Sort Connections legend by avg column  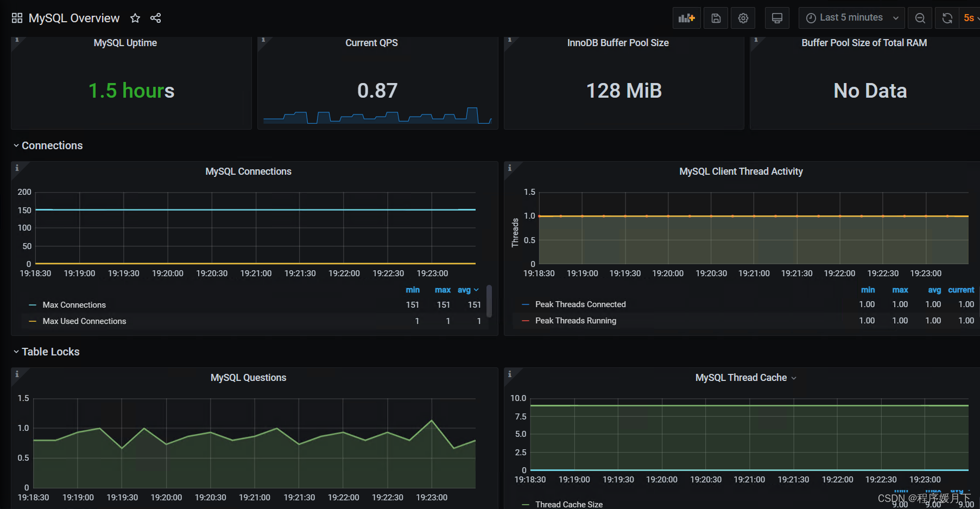(467, 290)
